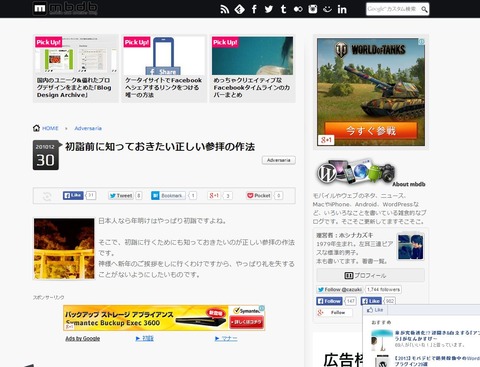Click the 今すぐ参戦 orange ad button

pos(371,130)
